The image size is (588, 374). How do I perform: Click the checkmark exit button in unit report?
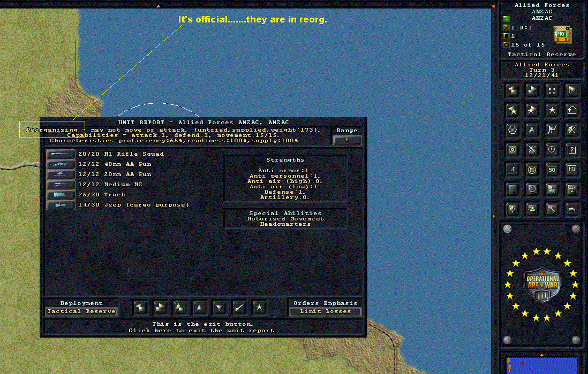(x=239, y=308)
